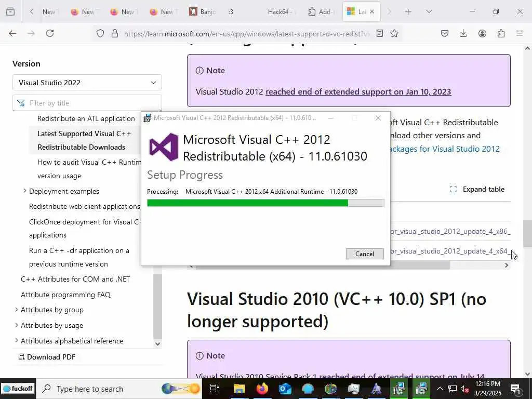Switch to Firefox in the taskbar
This screenshot has height=399, width=532.
coord(262,389)
